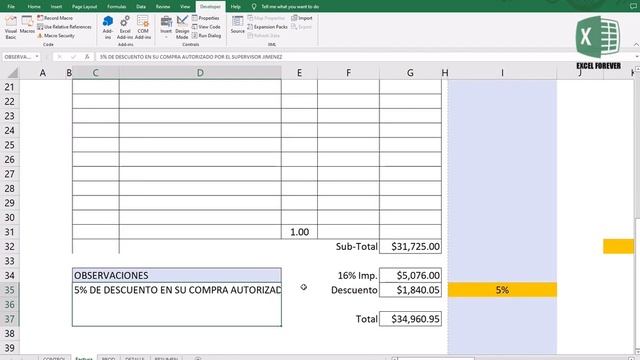Toggle Use Relative References

pyautogui.click(x=64, y=27)
